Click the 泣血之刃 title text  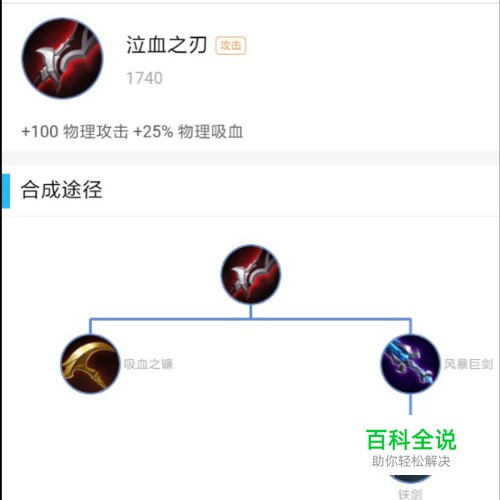(x=166, y=45)
